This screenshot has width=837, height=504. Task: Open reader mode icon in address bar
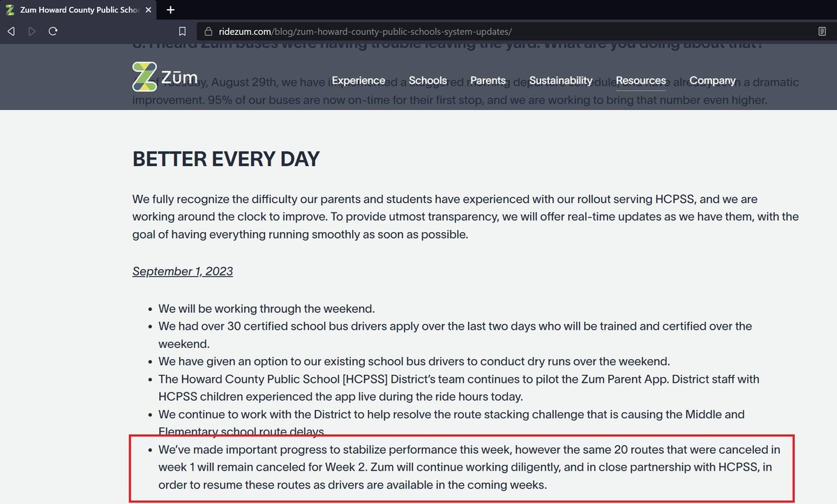[822, 31]
